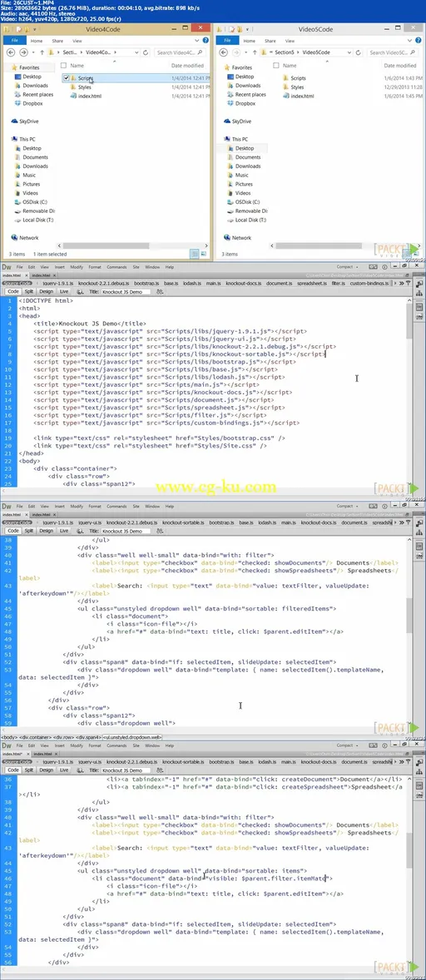426x980 pixels.
Task: Click the Back arrow in Video5Code window
Action: [224, 53]
